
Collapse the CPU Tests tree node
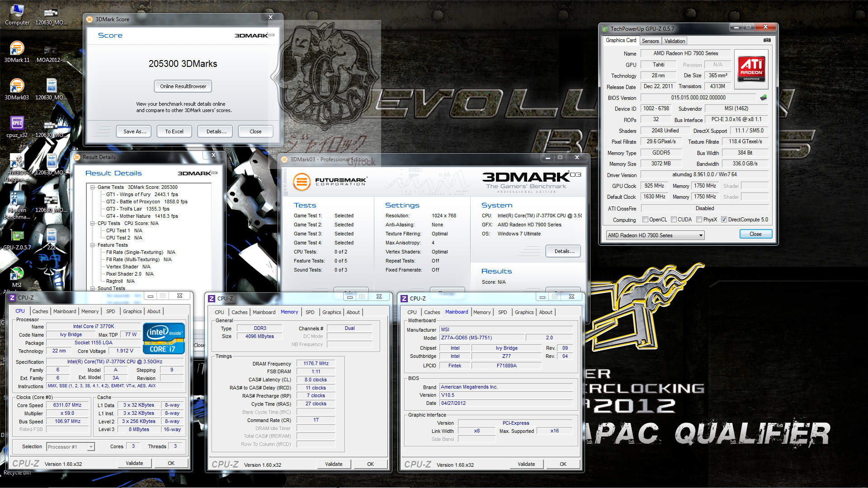[x=92, y=223]
